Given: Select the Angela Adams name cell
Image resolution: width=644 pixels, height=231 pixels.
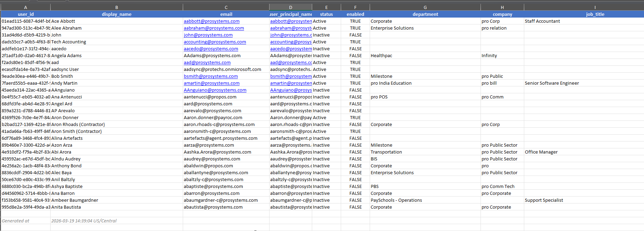Looking at the screenshot, I should 117,55.
